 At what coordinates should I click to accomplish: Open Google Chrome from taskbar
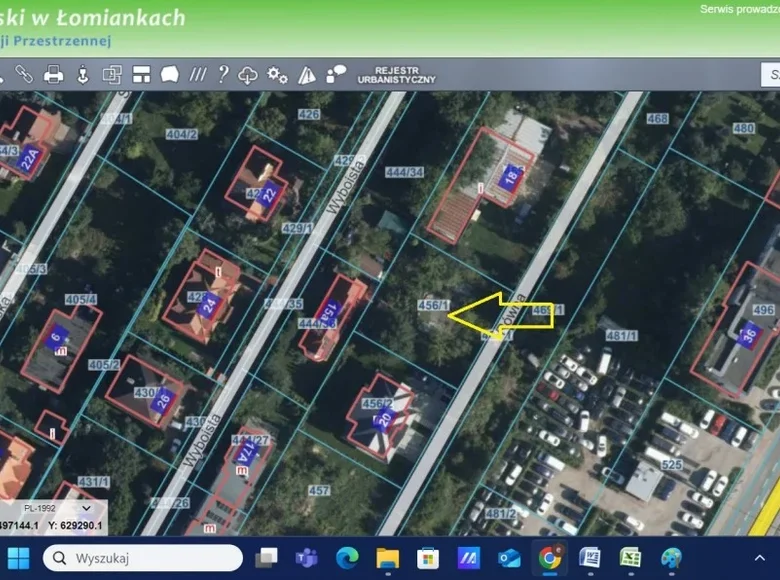pyautogui.click(x=549, y=558)
